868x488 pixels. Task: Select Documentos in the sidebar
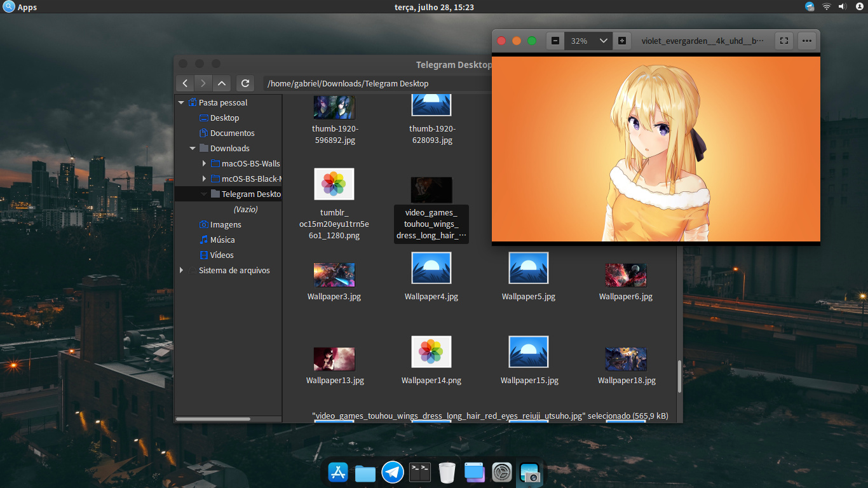point(232,133)
